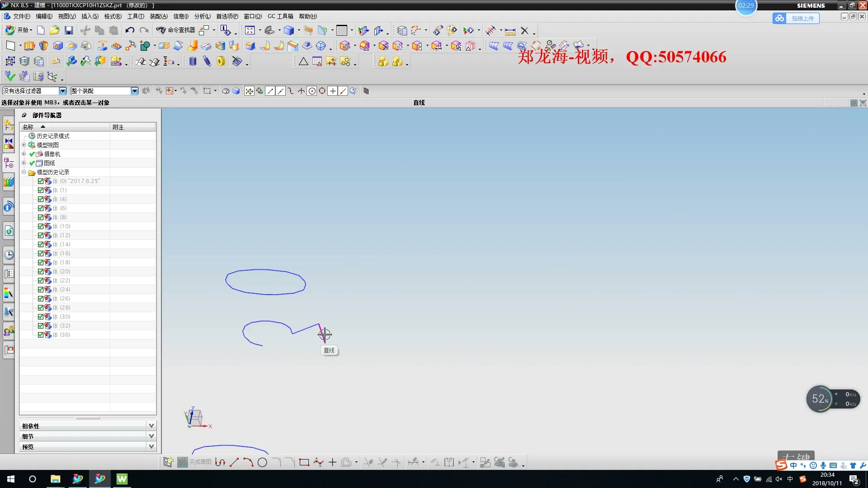Click the Undo icon
This screenshot has height=488, width=868.
point(130,30)
